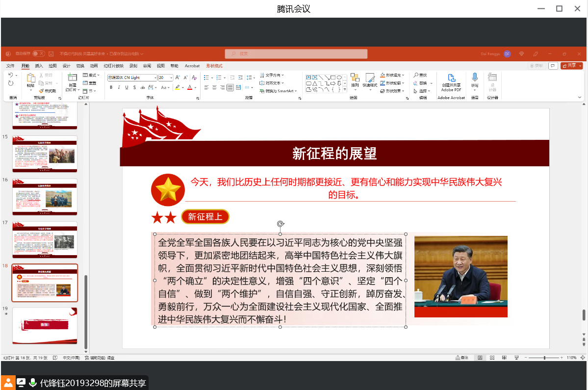Select slide 19 thumbnail in the panel
Image resolution: width=588 pixels, height=390 pixels.
[45, 325]
